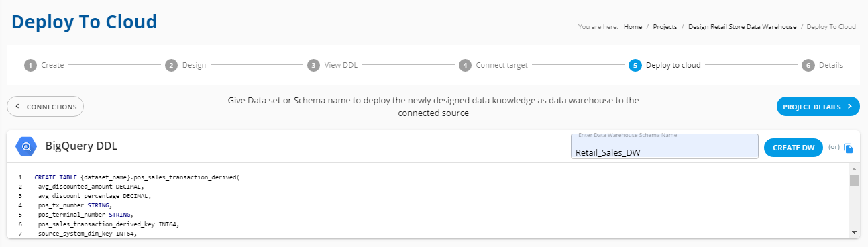The width and height of the screenshot is (868, 247).
Task: Click step 2 Design circle
Action: pos(171,65)
